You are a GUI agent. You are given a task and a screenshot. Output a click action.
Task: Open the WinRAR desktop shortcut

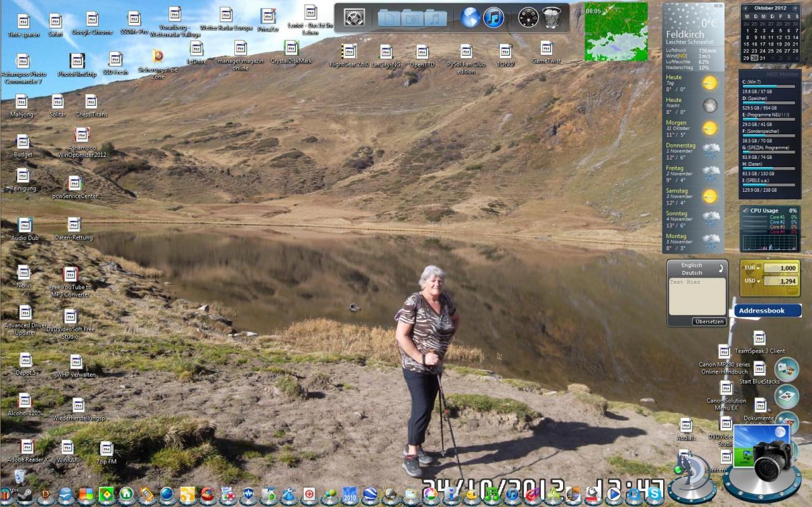click(x=67, y=452)
